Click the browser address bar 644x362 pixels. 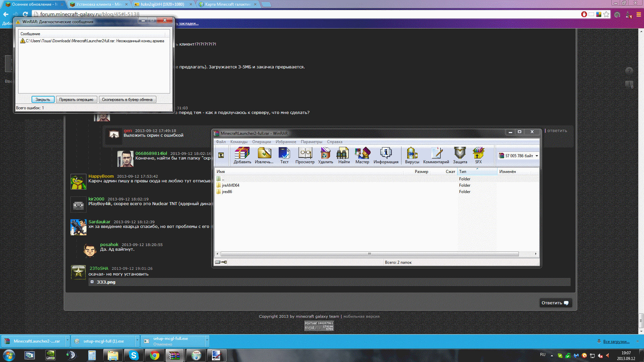click(305, 14)
